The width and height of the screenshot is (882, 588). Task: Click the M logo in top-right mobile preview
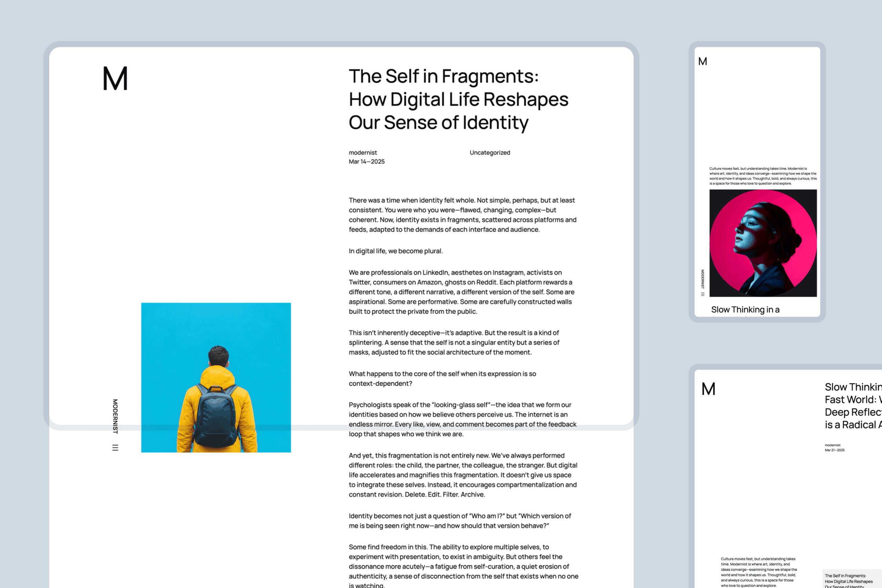(x=702, y=62)
